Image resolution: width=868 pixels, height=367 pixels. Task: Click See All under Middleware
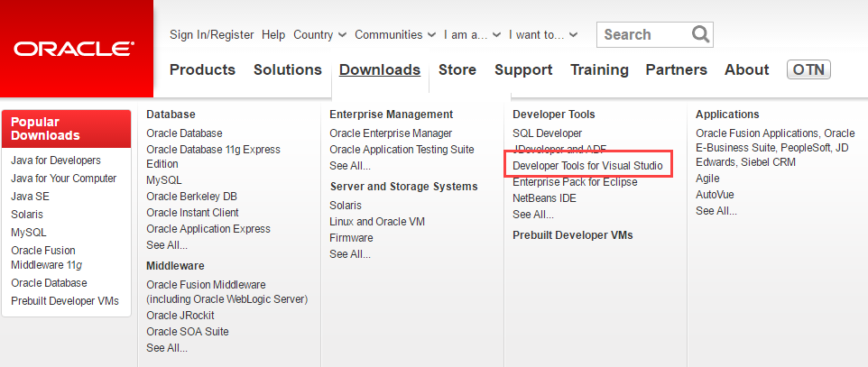click(167, 348)
